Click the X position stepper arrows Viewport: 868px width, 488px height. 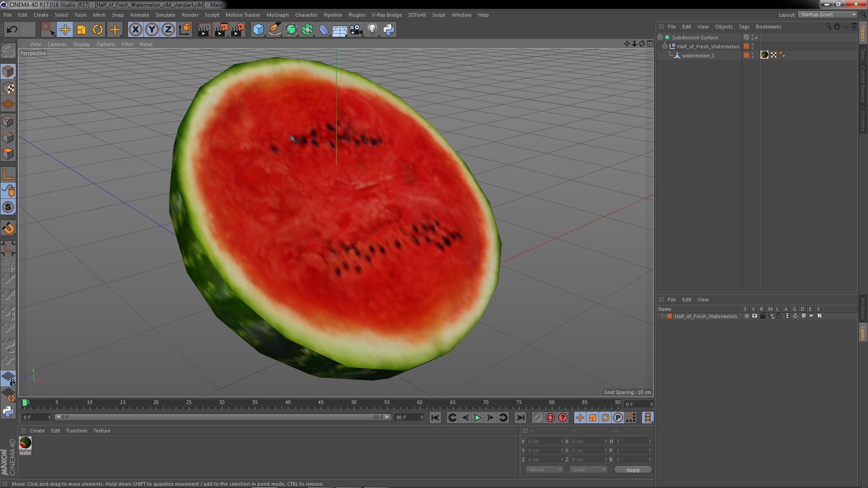(x=562, y=441)
